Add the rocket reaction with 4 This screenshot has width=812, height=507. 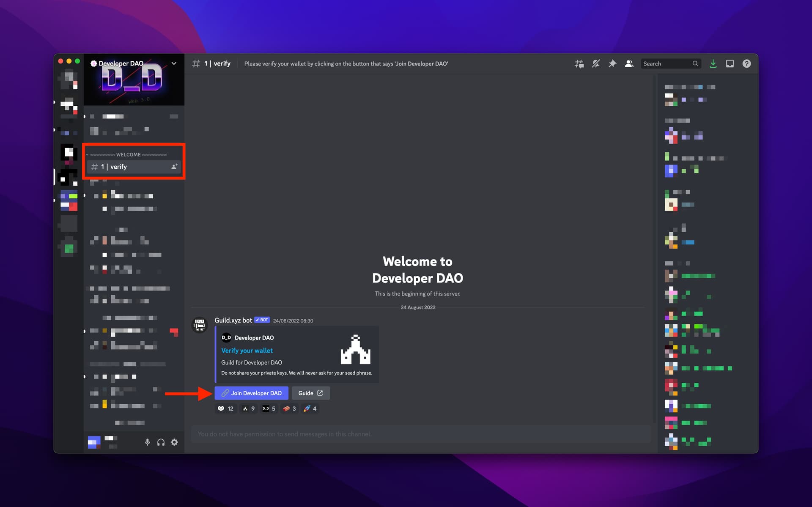click(310, 408)
